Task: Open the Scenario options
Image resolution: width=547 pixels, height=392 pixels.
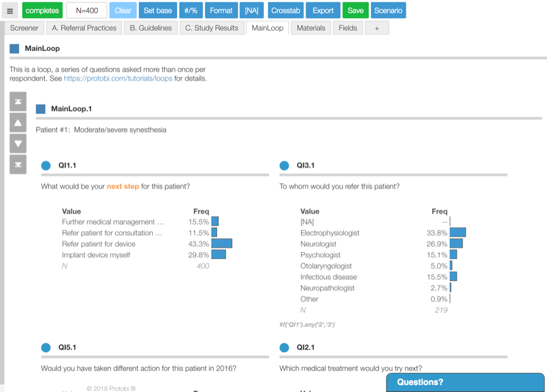Action: click(x=388, y=11)
